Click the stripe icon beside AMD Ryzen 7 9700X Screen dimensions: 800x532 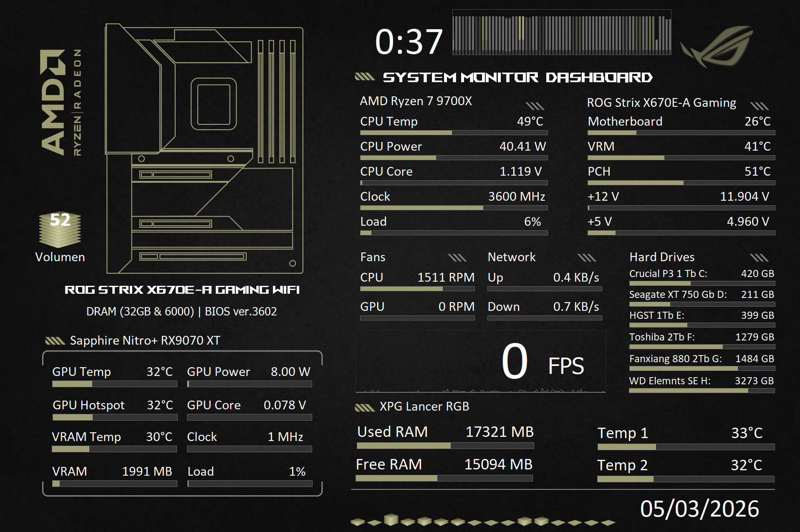click(535, 106)
